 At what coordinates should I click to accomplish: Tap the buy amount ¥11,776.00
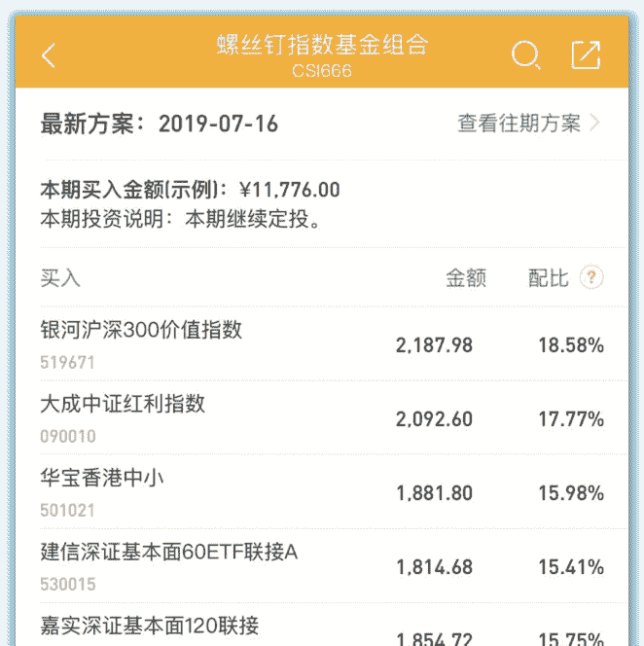(290, 190)
